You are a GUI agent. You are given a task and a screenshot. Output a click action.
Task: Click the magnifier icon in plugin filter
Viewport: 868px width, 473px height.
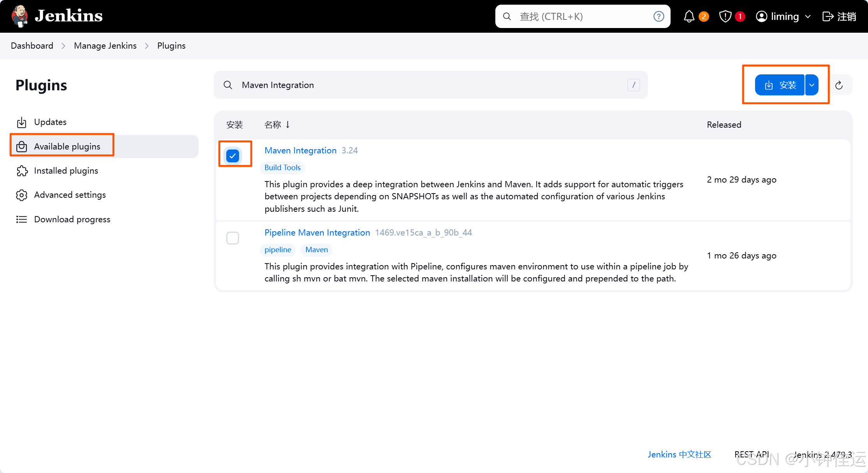coord(228,85)
